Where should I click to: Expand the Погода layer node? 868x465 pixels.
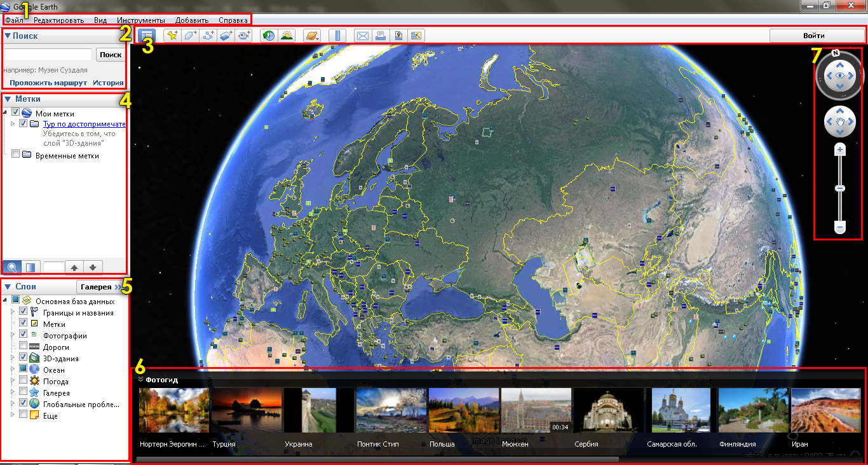(x=13, y=380)
